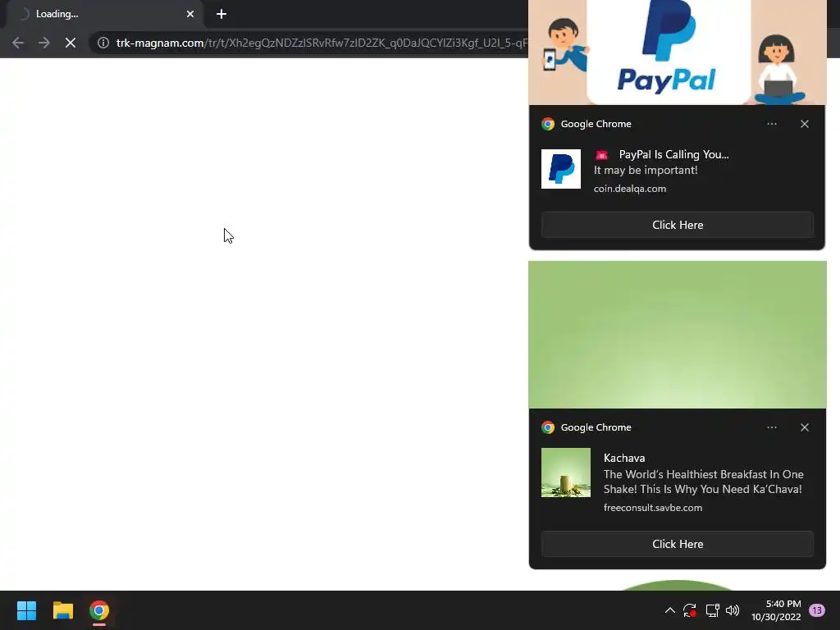Click Here button on PayPal notification
This screenshot has height=630, width=840.
tap(677, 225)
